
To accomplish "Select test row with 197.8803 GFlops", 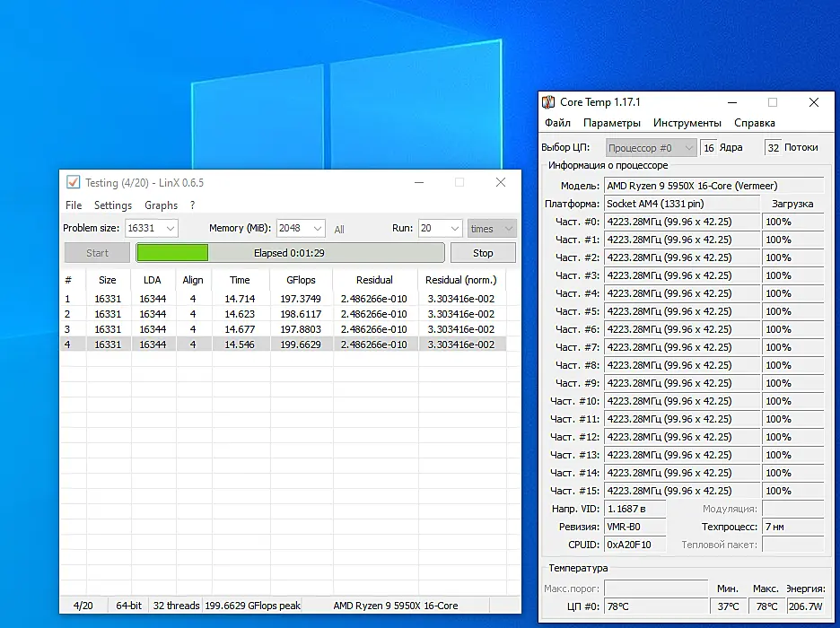I will [283, 329].
